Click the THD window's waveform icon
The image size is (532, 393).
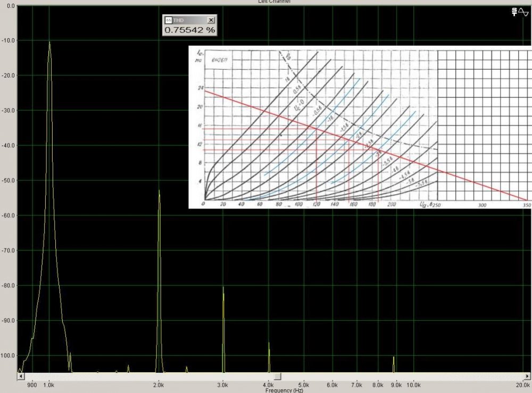pyautogui.click(x=168, y=20)
